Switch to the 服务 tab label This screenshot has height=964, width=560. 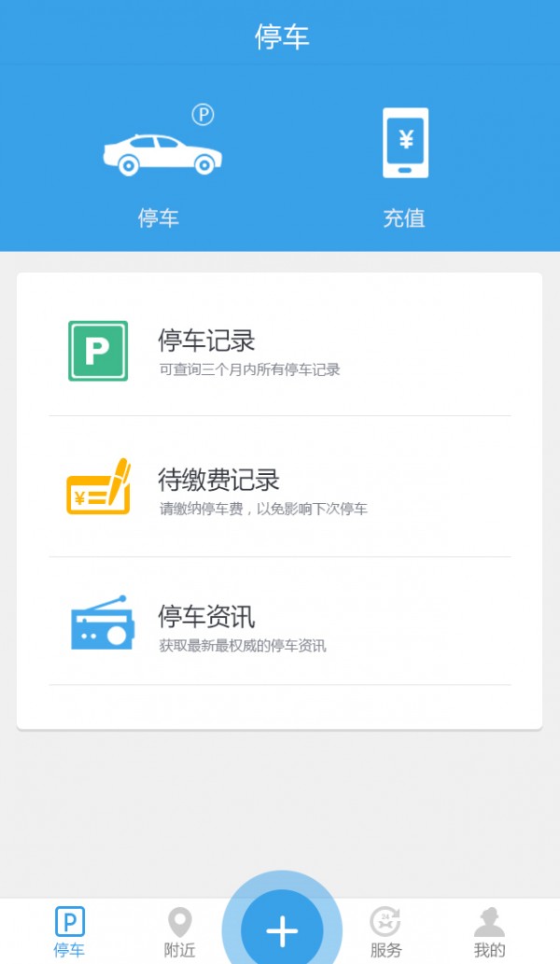point(385,950)
